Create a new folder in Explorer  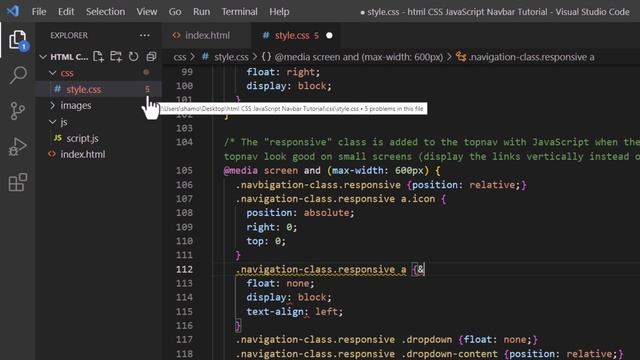coord(116,56)
